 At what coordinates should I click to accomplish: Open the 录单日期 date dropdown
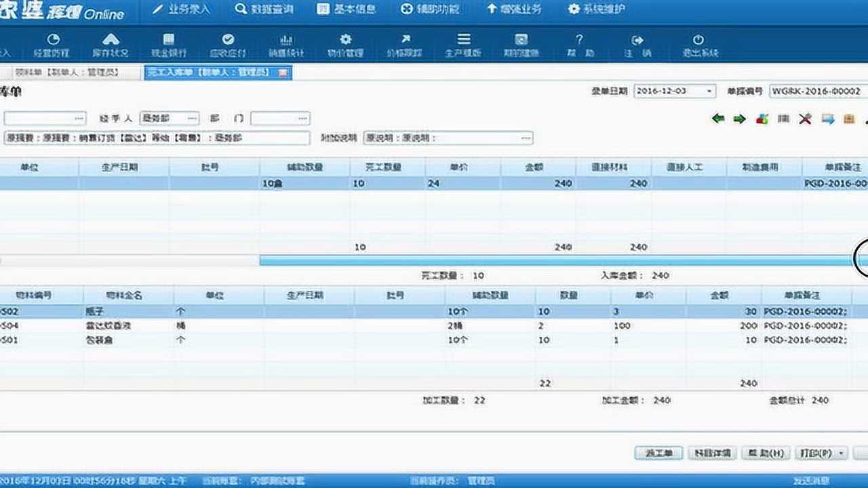click(709, 91)
